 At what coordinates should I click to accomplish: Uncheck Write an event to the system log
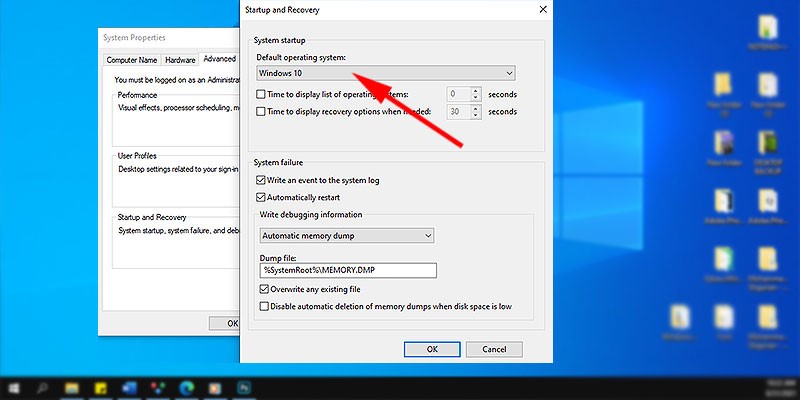261,180
